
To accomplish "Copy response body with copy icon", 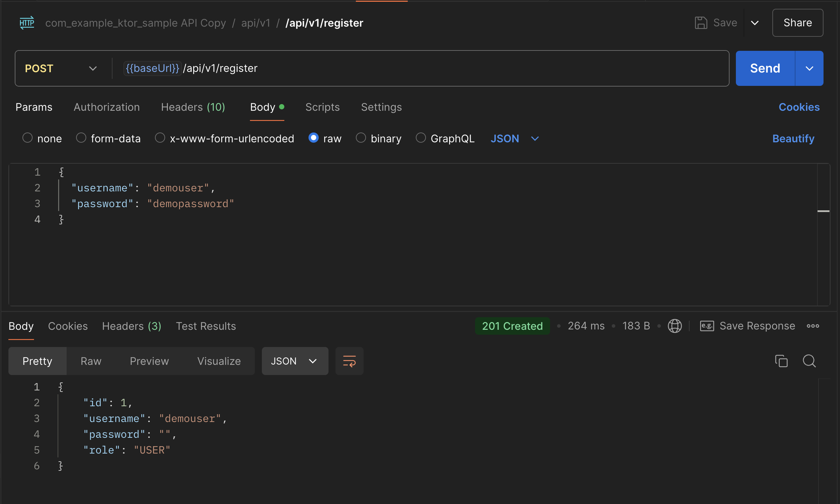I will 781,361.
